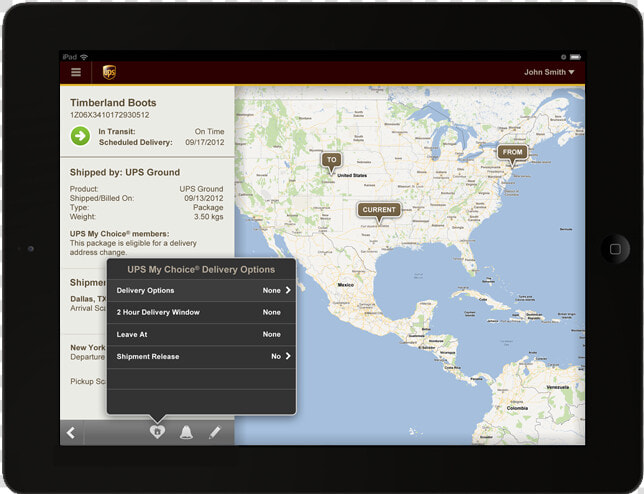The width and height of the screenshot is (644, 494).
Task: Expand Delivery Options chevron
Action: [288, 290]
